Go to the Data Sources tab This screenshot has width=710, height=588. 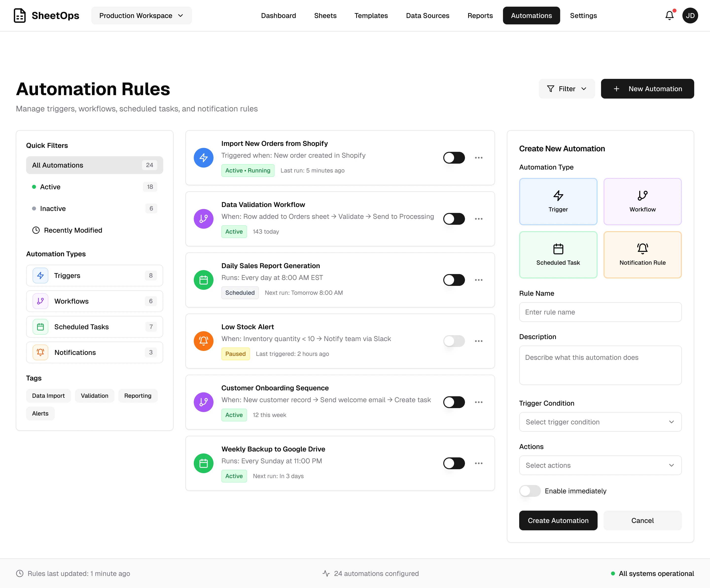[427, 16]
